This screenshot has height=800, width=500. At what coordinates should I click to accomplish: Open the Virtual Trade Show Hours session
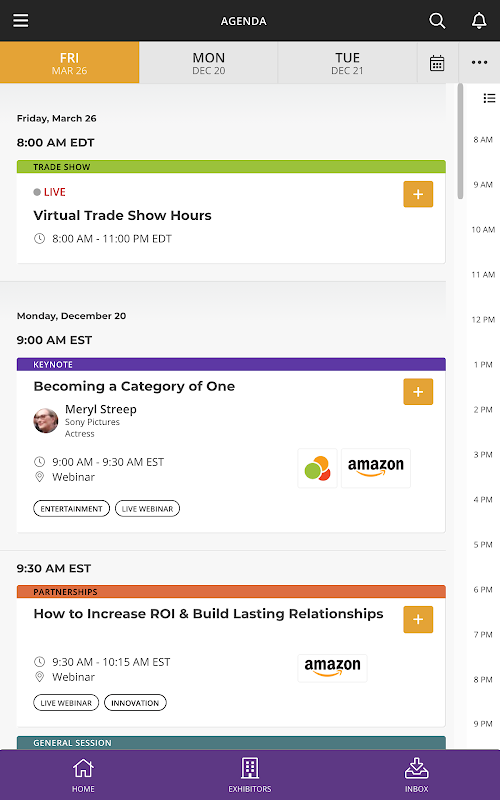(122, 215)
